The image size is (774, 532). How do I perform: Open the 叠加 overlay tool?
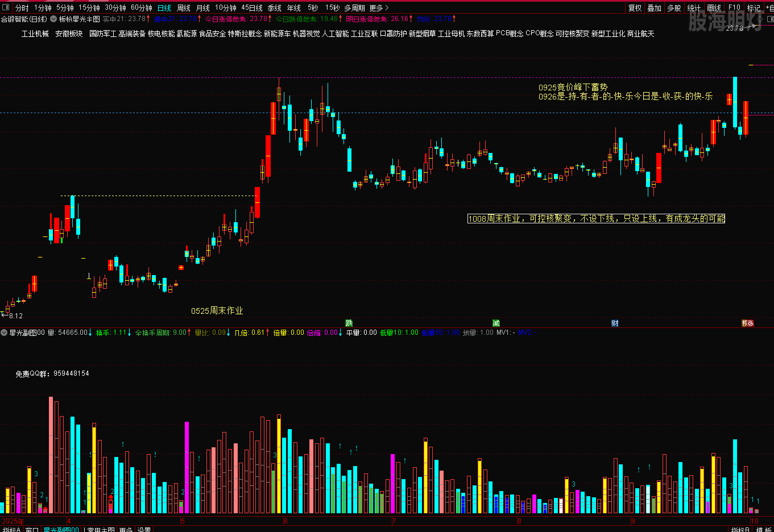(x=654, y=7)
